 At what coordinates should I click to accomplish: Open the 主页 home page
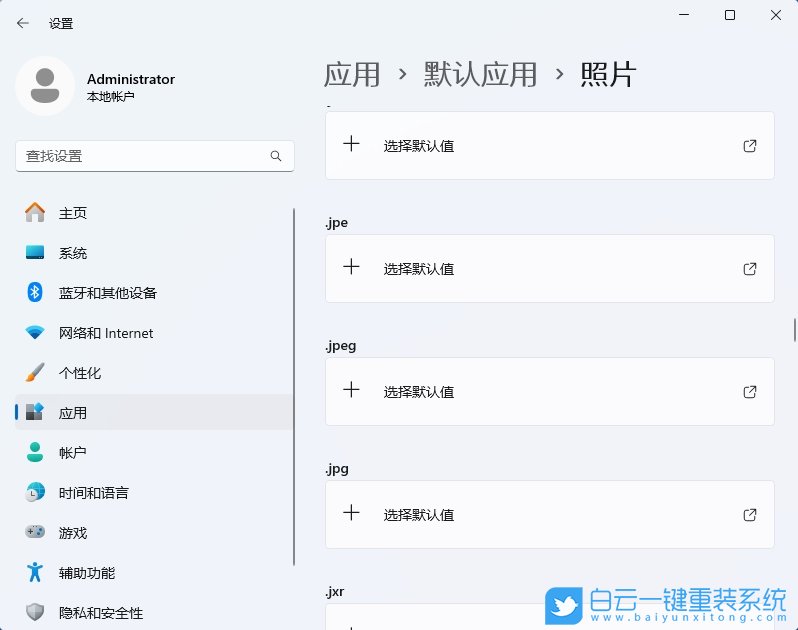click(154, 213)
